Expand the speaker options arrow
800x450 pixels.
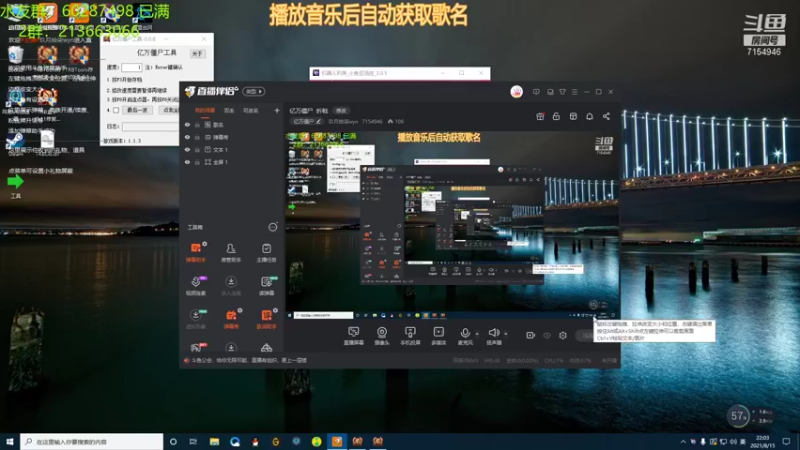point(506,334)
